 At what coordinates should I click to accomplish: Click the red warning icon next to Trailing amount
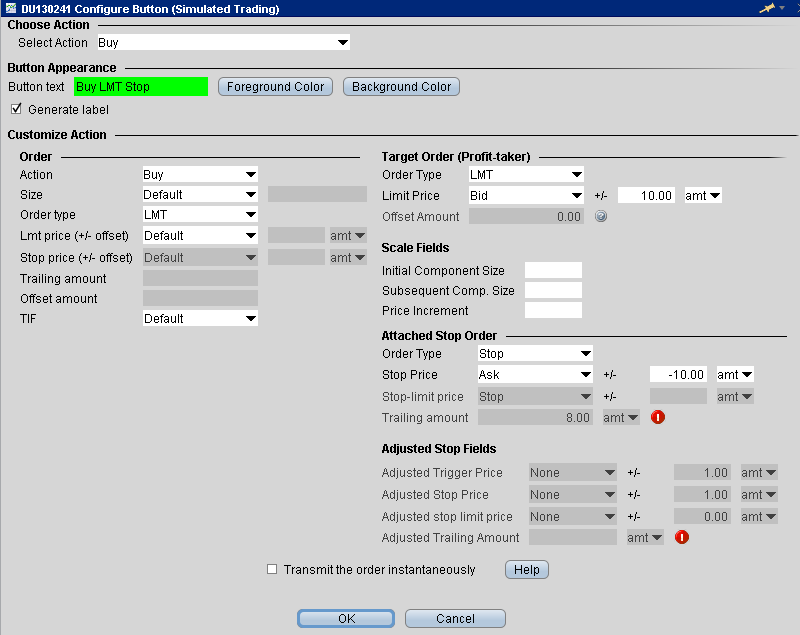point(658,417)
